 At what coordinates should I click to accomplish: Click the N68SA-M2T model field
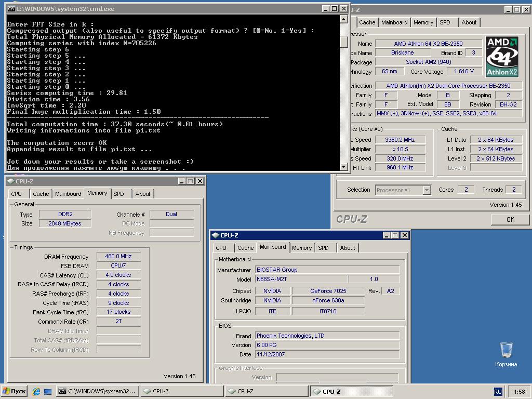click(301, 279)
